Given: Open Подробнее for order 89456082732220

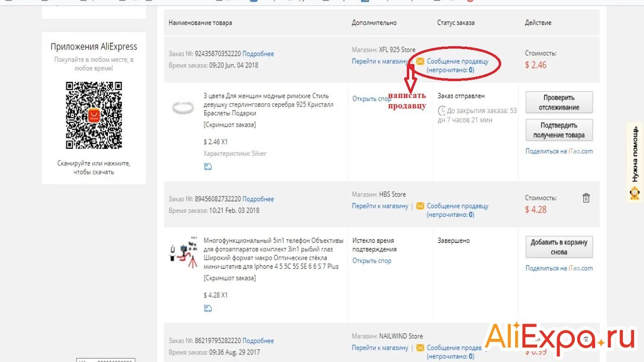Looking at the screenshot, I should (258, 199).
